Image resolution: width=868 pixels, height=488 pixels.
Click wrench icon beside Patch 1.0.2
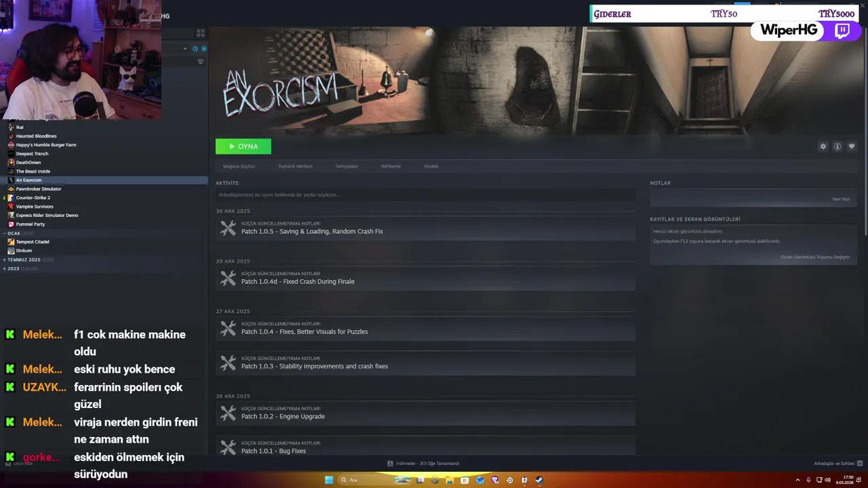point(228,413)
